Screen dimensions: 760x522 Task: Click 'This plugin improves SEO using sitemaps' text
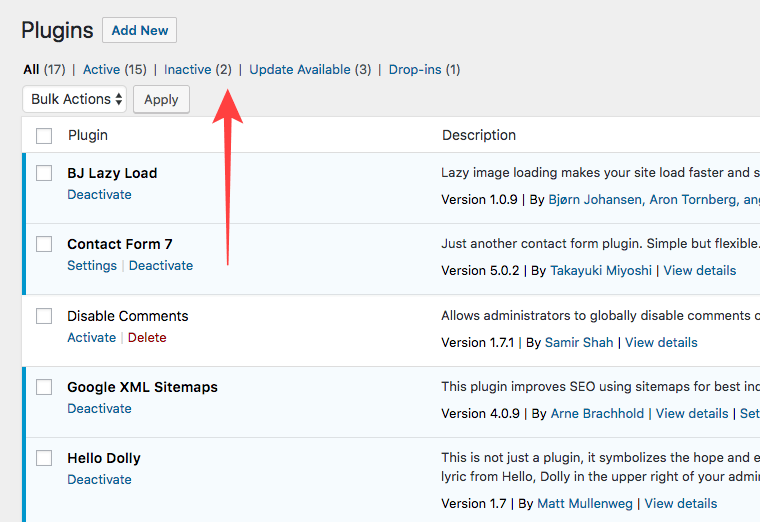pyautogui.click(x=601, y=386)
